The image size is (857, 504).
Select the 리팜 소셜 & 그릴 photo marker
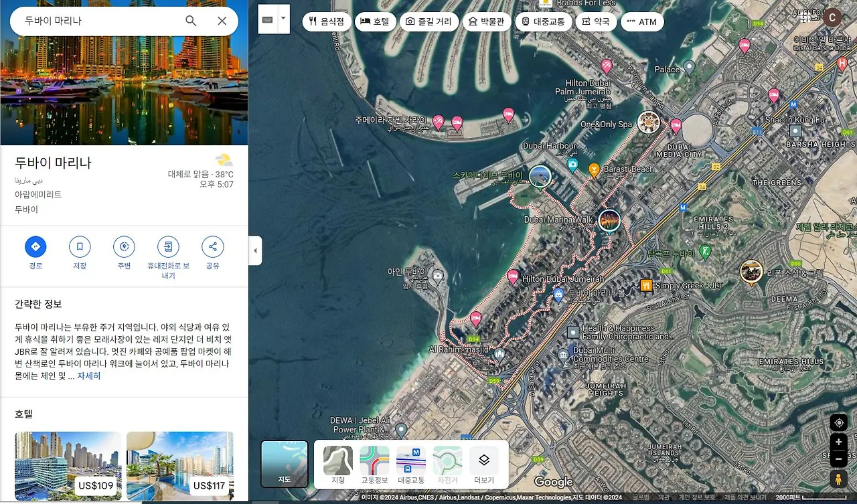[x=751, y=272]
